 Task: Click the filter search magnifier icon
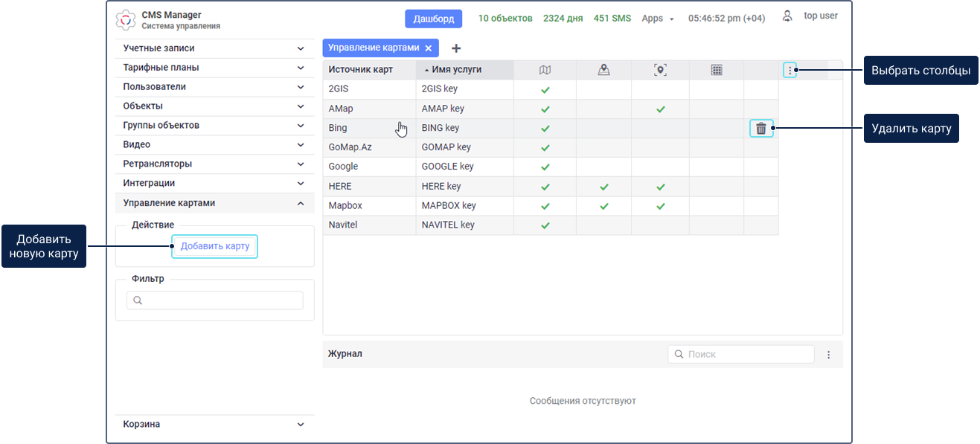(x=138, y=300)
